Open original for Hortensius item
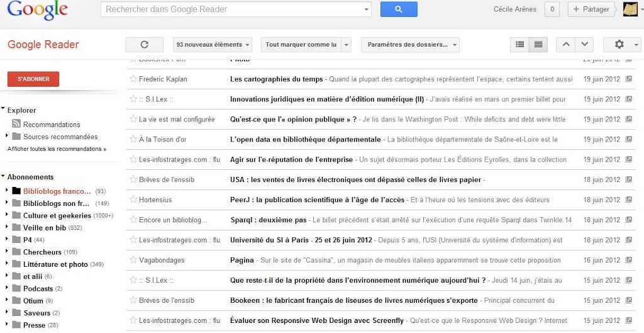This screenshot has width=644, height=333. click(x=628, y=200)
